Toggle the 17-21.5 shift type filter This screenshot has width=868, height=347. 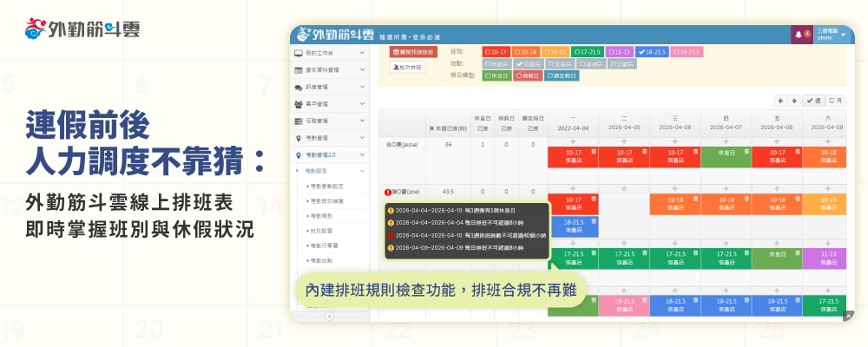pyautogui.click(x=587, y=51)
